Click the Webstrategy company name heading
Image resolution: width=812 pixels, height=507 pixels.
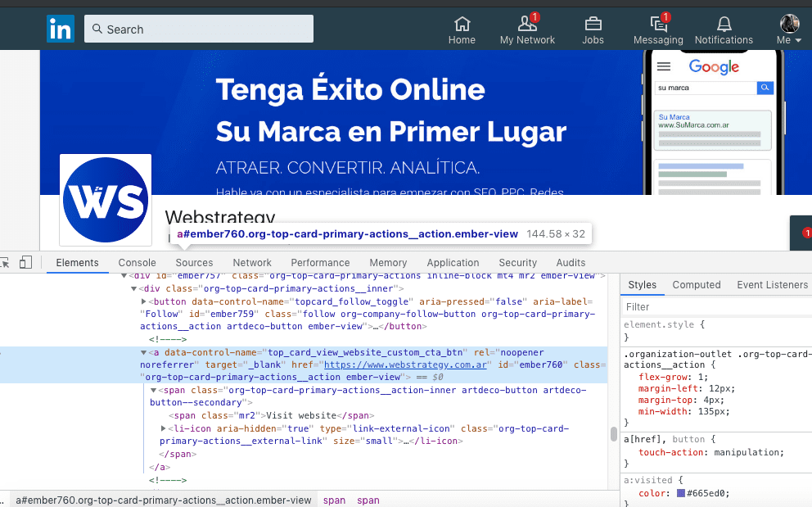coord(220,217)
